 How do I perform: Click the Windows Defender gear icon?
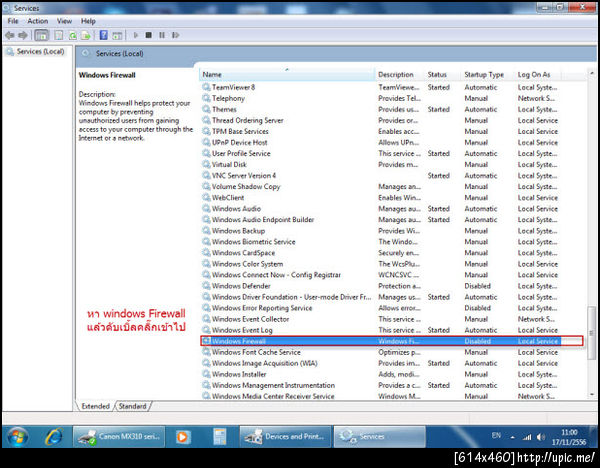pyautogui.click(x=206, y=286)
